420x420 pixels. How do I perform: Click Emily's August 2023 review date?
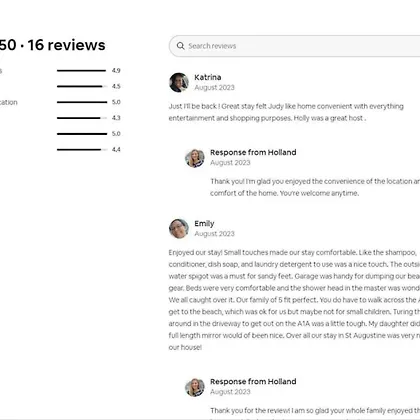tap(214, 234)
